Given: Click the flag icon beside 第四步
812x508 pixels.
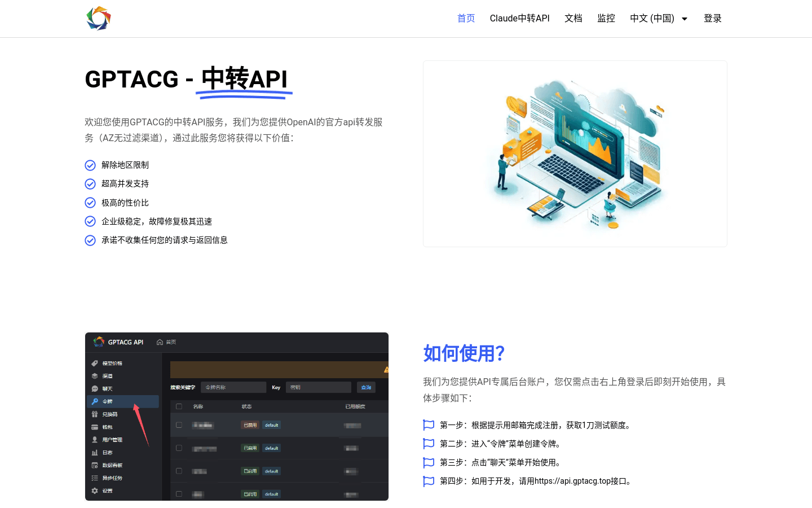Looking at the screenshot, I should [x=429, y=481].
